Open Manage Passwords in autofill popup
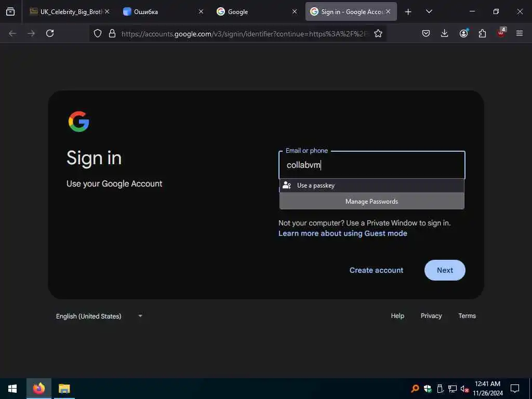 (372, 201)
